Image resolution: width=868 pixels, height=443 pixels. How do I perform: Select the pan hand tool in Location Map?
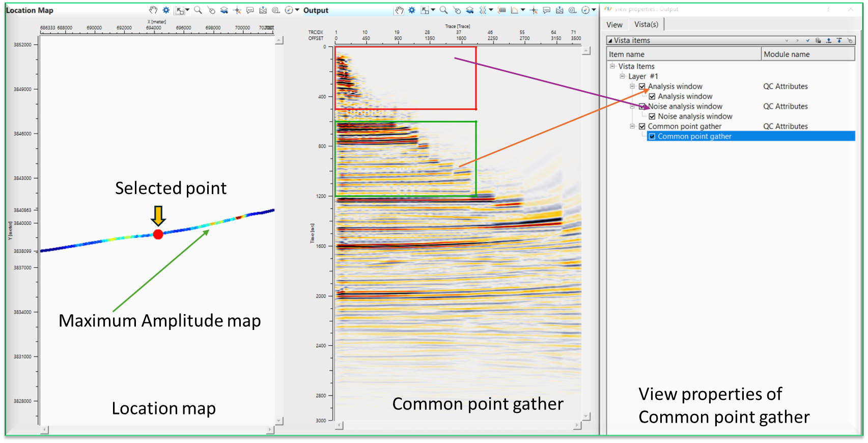tap(153, 10)
